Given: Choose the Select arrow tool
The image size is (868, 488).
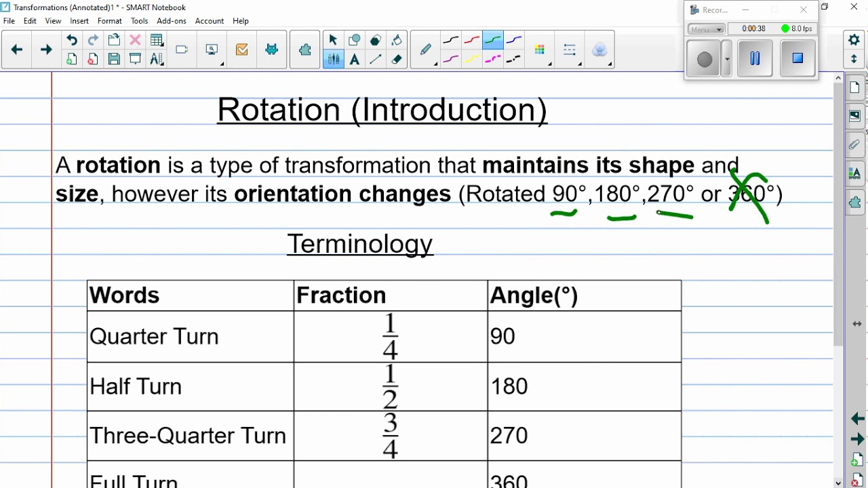Looking at the screenshot, I should point(333,41).
